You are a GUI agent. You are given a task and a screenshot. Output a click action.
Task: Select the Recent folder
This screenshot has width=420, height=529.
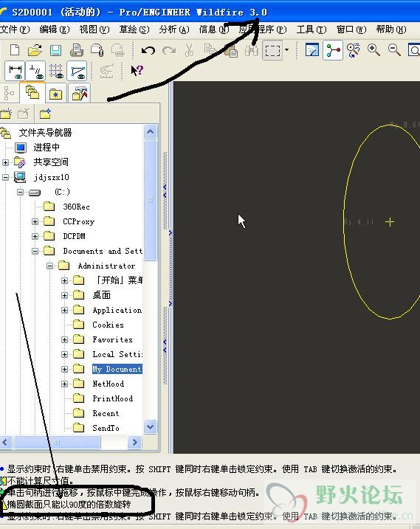(106, 414)
